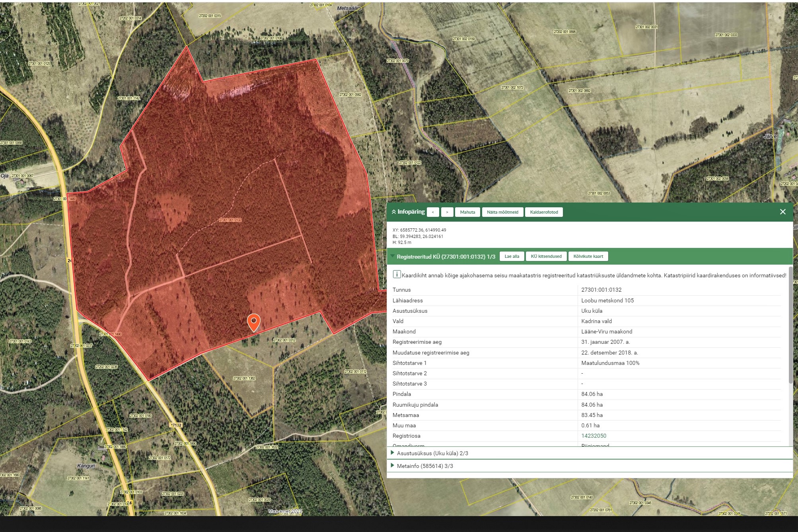Viewport: 798px width, 532px height.
Task: Click the Näita mõõtmeid button
Action: click(502, 212)
